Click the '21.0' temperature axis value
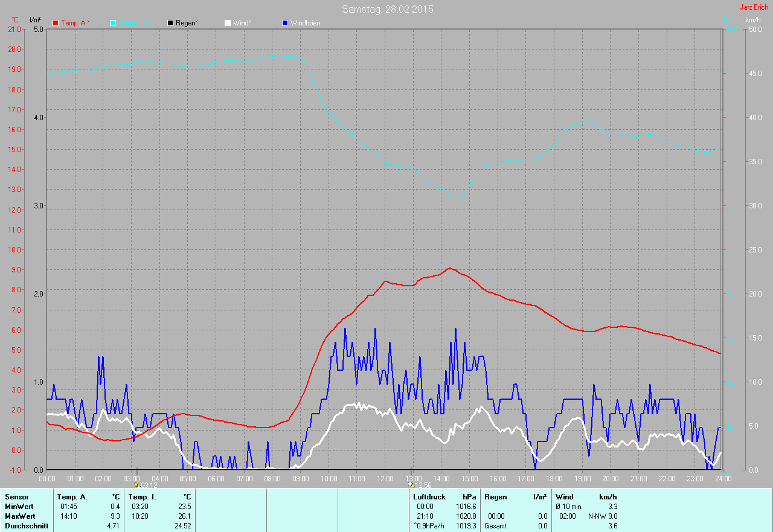The height and width of the screenshot is (532, 773). tap(13, 30)
